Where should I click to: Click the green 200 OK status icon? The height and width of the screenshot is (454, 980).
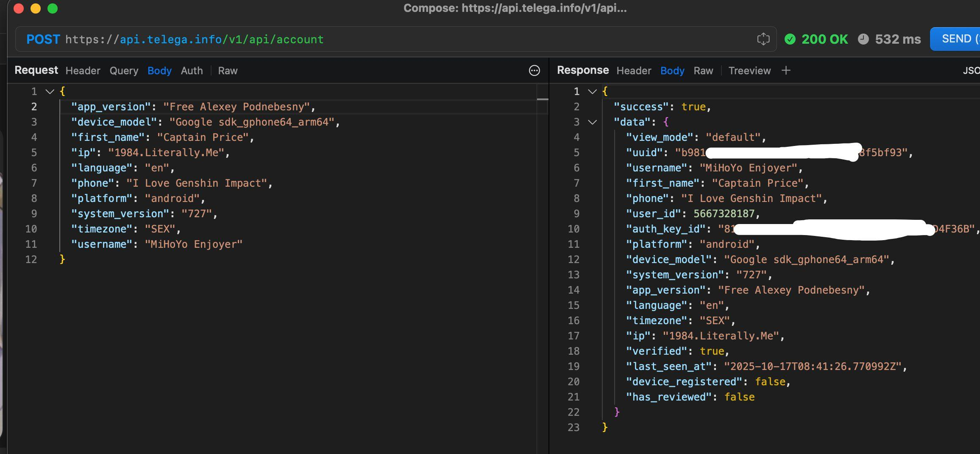(x=790, y=39)
